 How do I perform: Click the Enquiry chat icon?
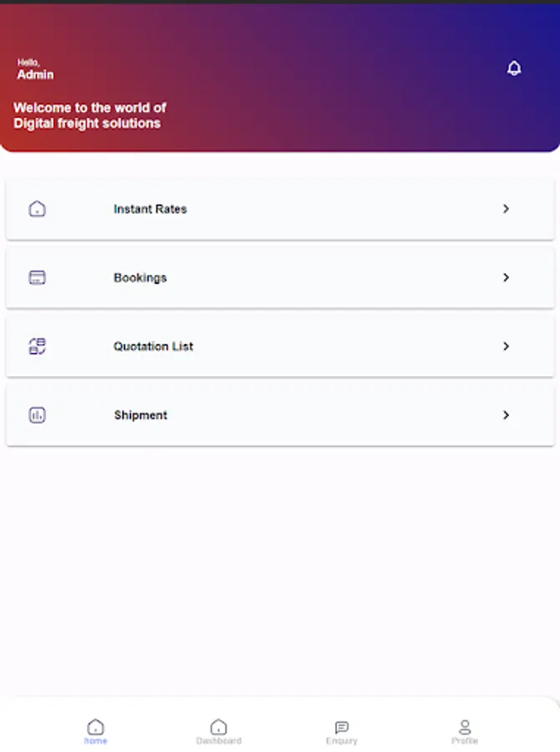point(341,726)
